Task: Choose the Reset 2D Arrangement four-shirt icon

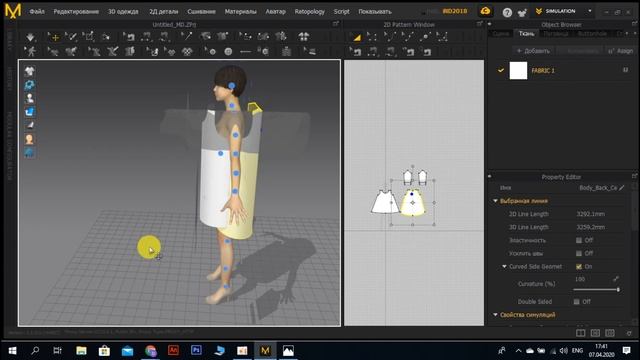Action: [303, 37]
